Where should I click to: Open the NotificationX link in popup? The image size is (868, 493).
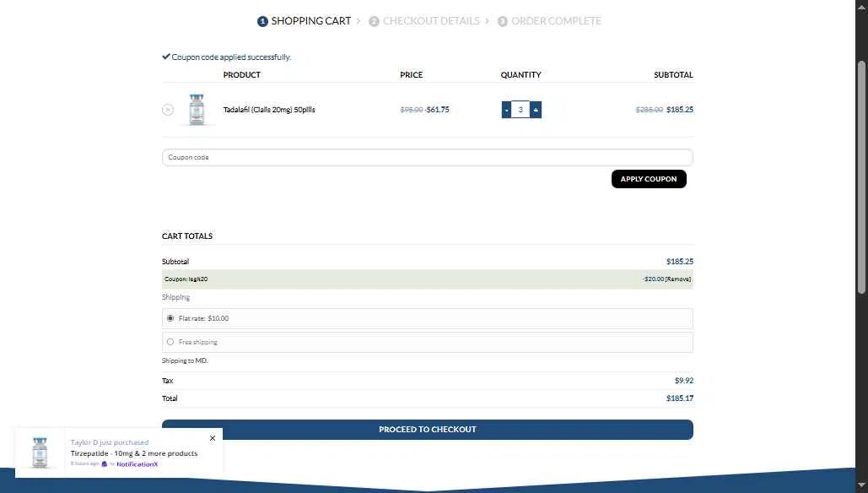tap(137, 464)
